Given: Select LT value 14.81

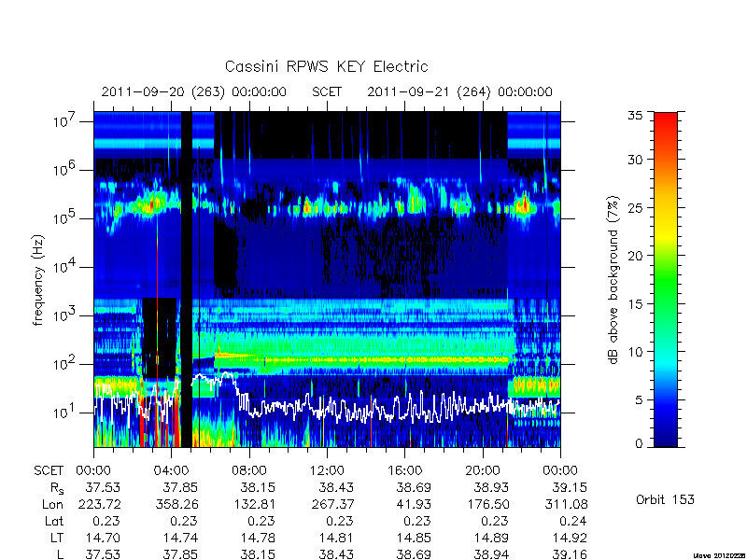Looking at the screenshot, I should (x=336, y=538).
